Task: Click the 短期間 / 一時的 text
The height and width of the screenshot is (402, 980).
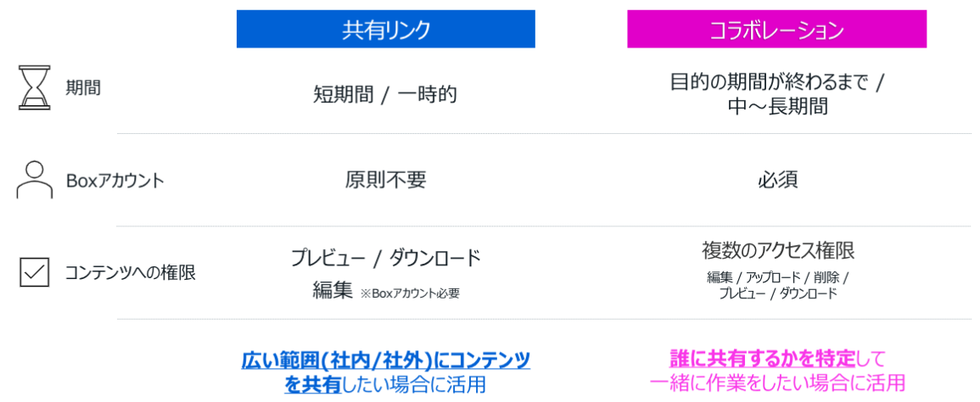Action: pyautogui.click(x=385, y=94)
